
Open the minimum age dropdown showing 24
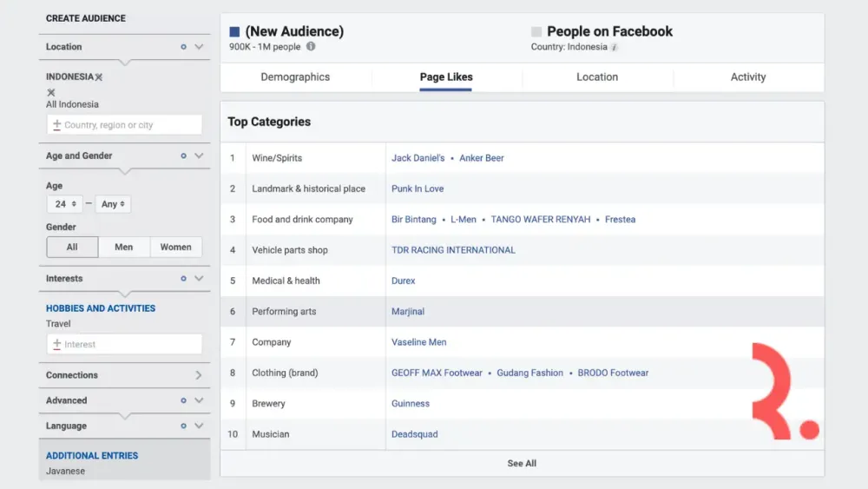tap(65, 204)
